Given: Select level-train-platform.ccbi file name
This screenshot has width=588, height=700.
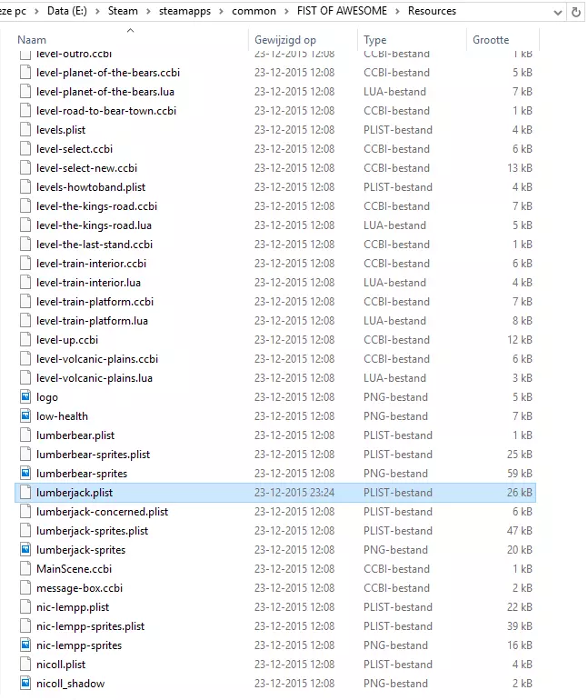Looking at the screenshot, I should click(95, 302).
